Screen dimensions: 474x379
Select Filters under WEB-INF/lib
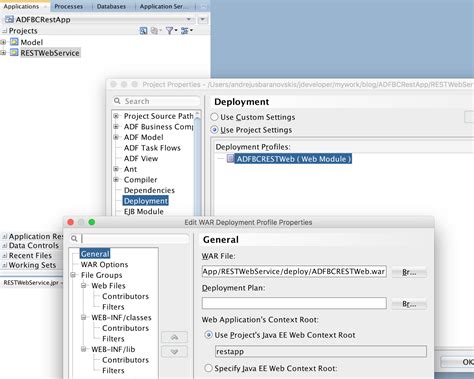(113, 370)
